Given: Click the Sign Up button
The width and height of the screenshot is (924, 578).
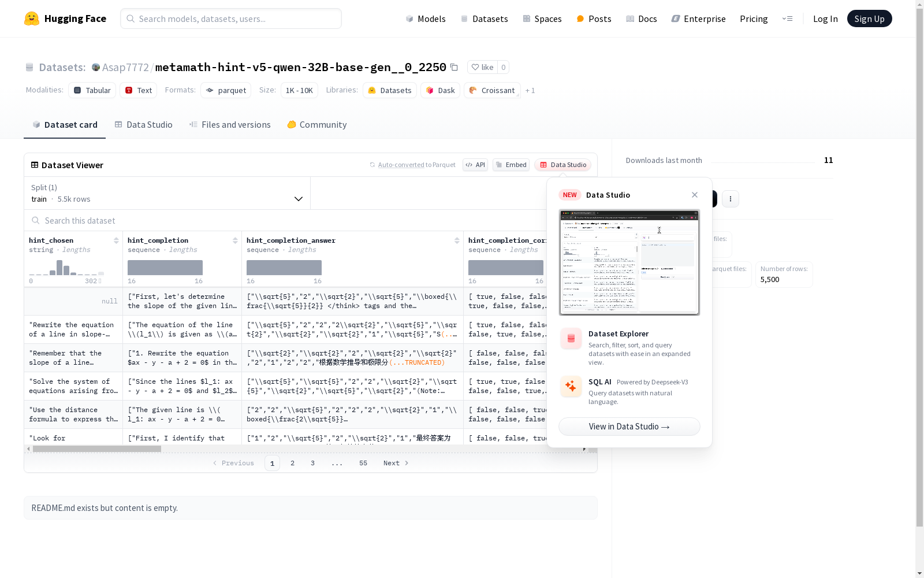Looking at the screenshot, I should [x=869, y=18].
